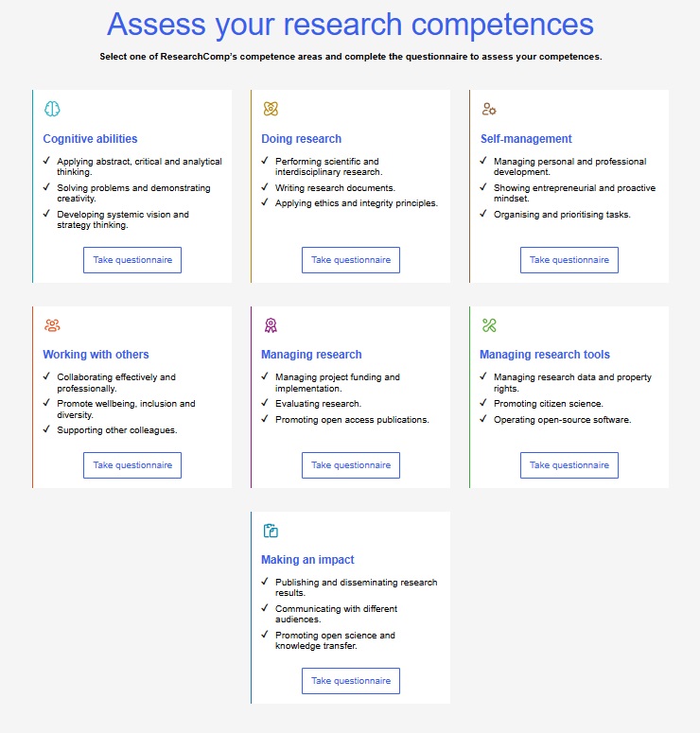Click the award ribbon icon for Managing research
This screenshot has width=700, height=733.
click(x=271, y=325)
